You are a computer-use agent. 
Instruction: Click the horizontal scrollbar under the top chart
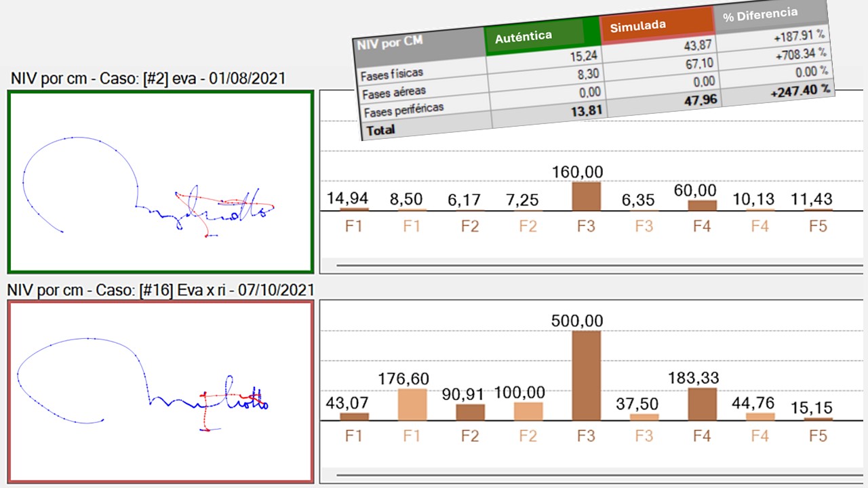(590, 266)
